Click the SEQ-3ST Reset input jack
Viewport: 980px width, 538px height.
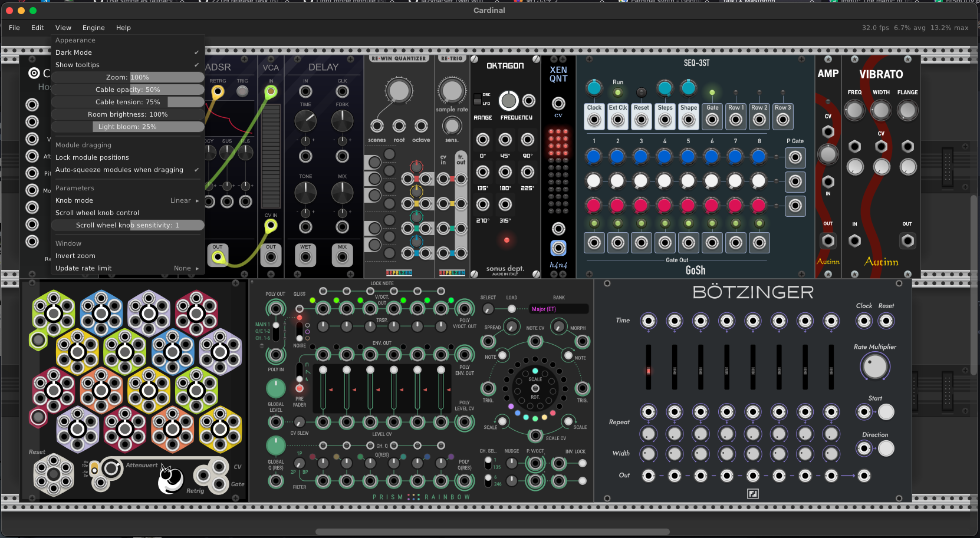point(642,120)
